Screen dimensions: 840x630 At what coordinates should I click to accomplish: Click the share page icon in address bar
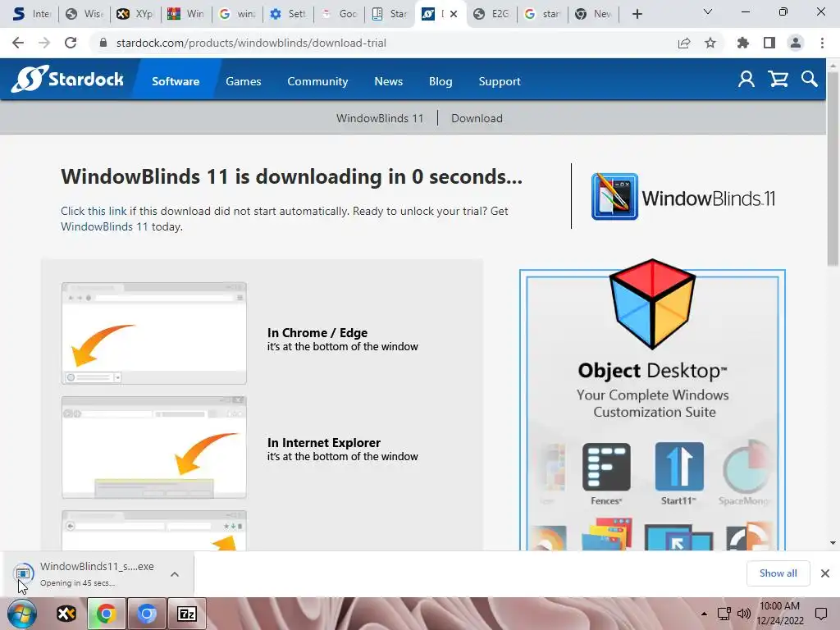click(684, 43)
